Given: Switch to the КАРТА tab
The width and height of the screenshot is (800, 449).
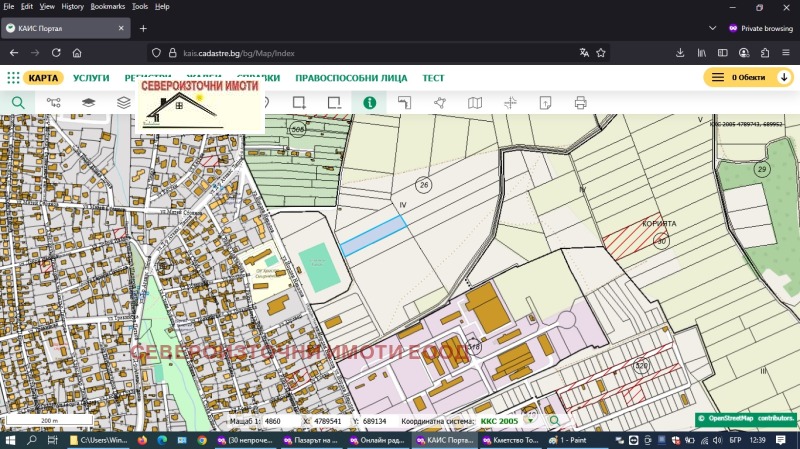Looking at the screenshot, I should coord(43,78).
